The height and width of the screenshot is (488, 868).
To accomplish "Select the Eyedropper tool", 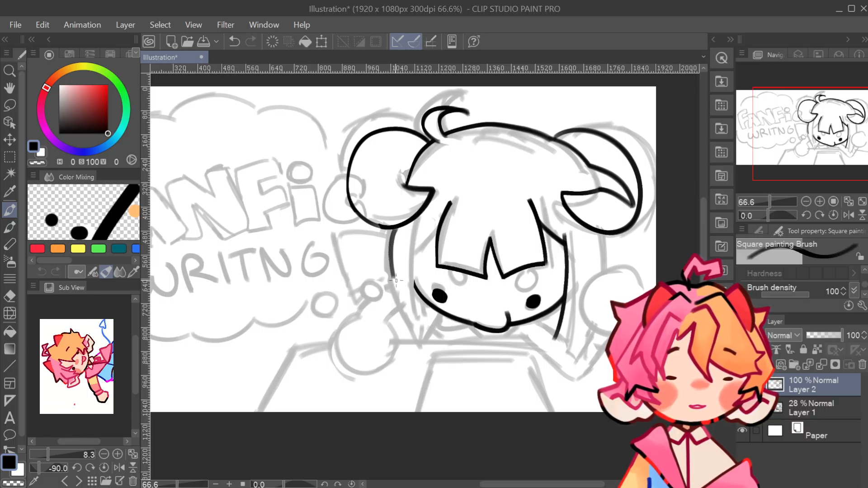I will click(x=9, y=191).
